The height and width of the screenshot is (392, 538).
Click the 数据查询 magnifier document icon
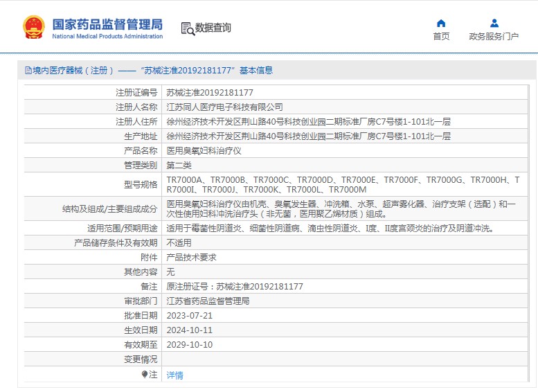click(x=187, y=28)
